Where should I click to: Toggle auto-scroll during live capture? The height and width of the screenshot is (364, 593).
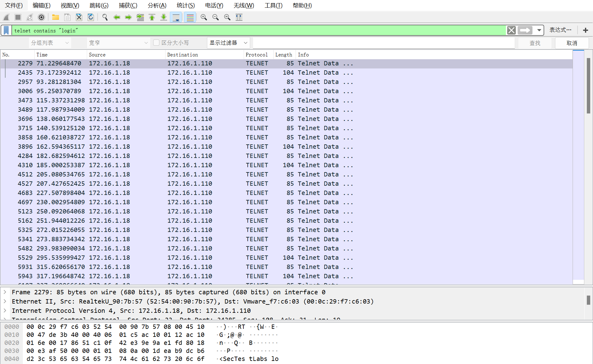coord(176,17)
